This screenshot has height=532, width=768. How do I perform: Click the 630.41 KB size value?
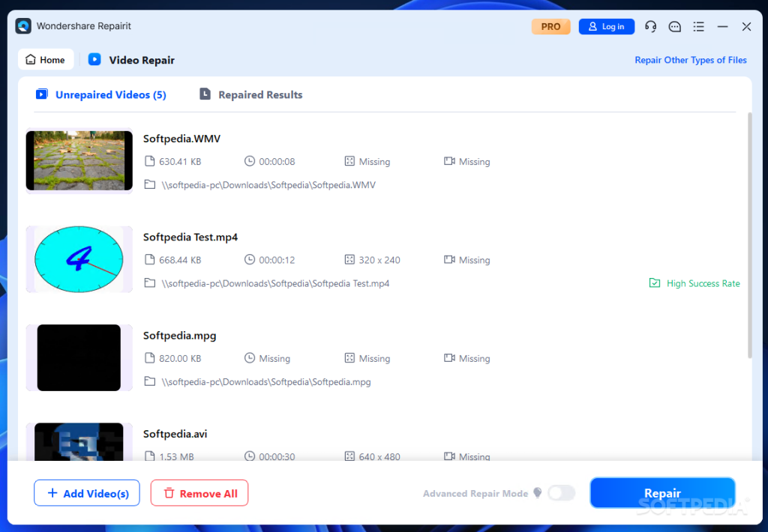[x=180, y=162]
